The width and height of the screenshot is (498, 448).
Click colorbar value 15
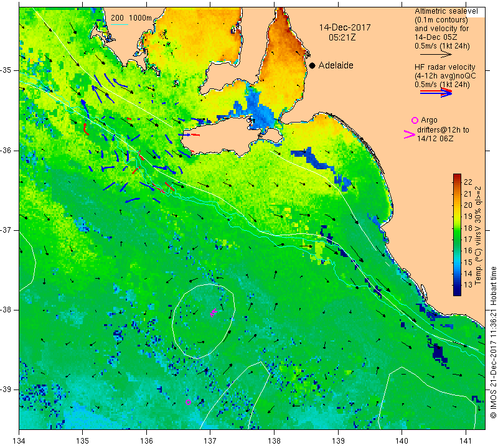pyautogui.click(x=468, y=262)
